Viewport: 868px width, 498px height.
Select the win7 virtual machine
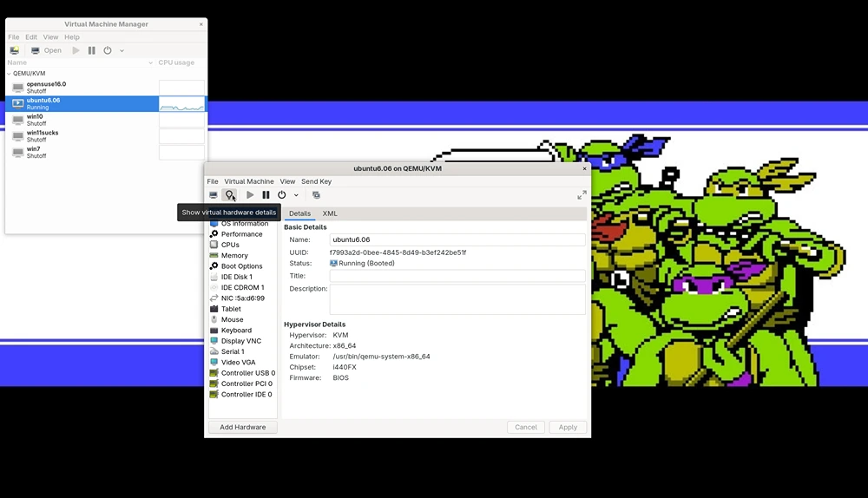82,152
